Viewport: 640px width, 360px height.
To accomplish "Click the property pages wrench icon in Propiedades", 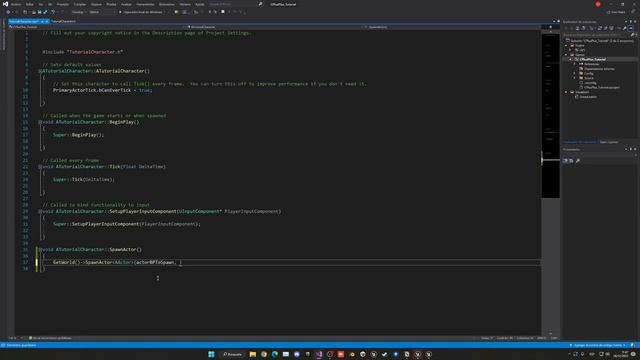I will tap(578, 161).
